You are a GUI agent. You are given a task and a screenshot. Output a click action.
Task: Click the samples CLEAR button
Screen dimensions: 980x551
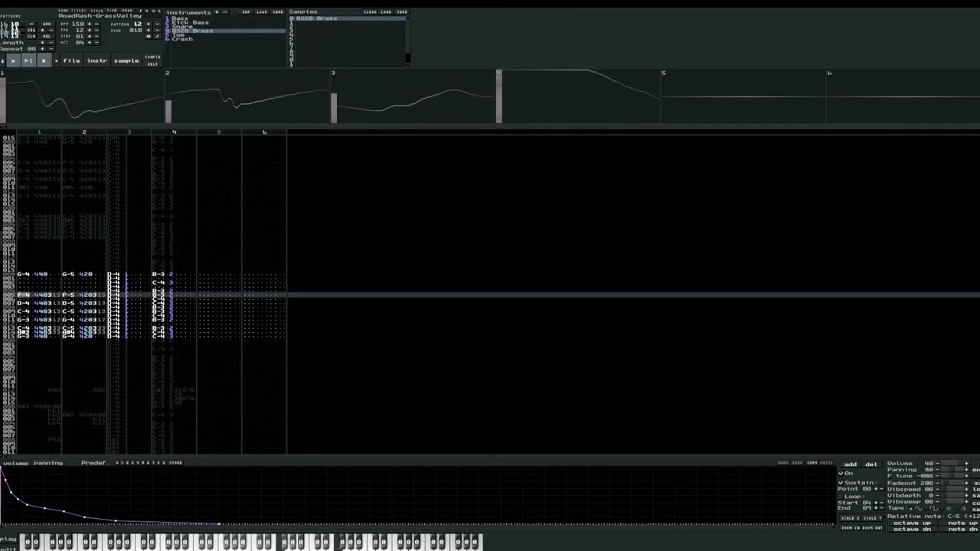[x=370, y=12]
